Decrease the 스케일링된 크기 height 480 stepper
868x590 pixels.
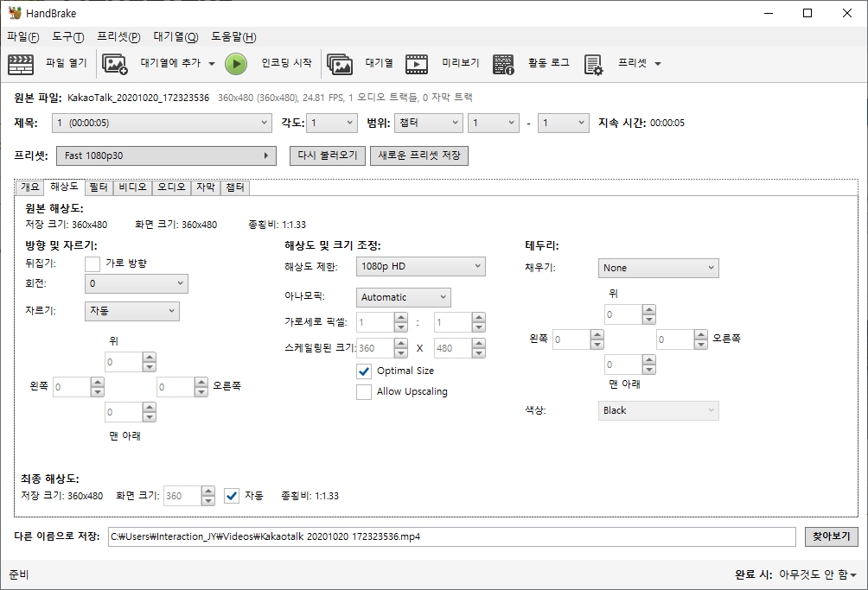click(479, 353)
